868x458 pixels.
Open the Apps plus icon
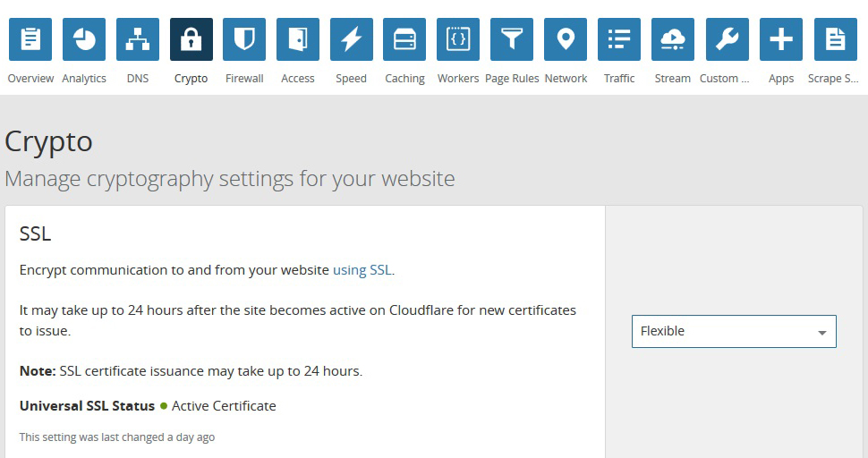[781, 39]
